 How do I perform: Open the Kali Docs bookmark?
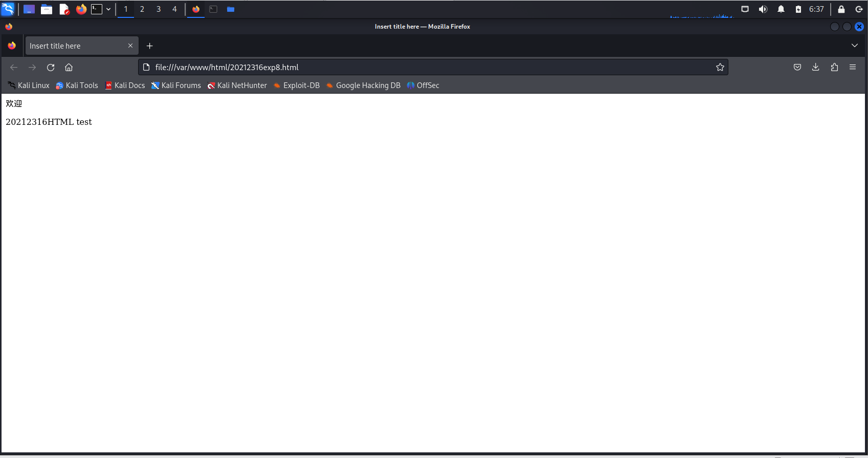[125, 85]
